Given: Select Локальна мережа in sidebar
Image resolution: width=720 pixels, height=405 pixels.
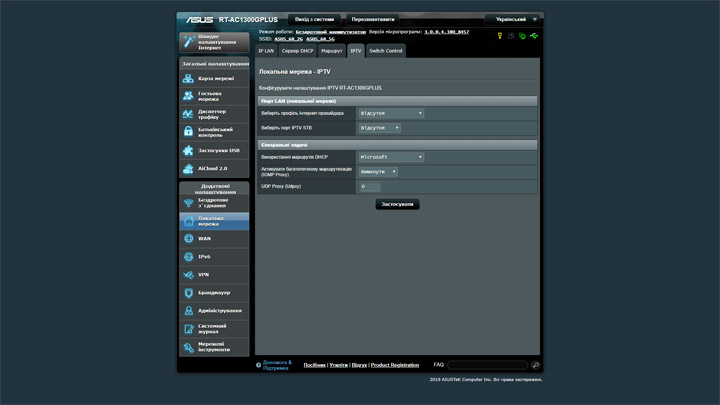Looking at the screenshot, I should tap(214, 221).
